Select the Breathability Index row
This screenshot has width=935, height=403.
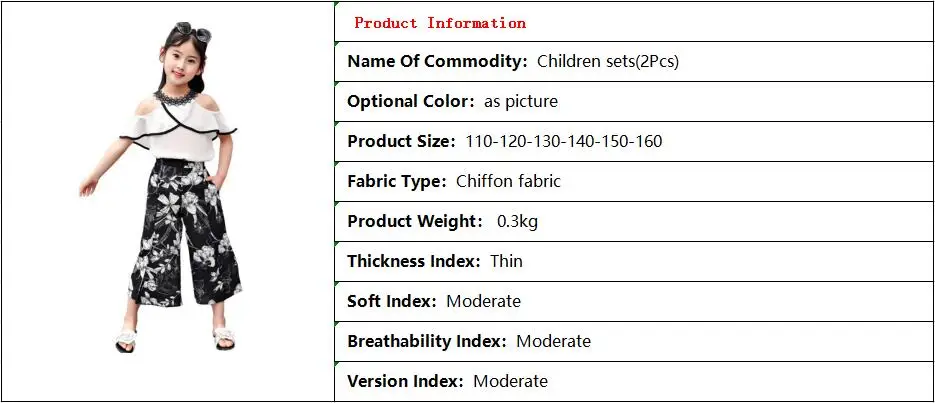coord(634,341)
